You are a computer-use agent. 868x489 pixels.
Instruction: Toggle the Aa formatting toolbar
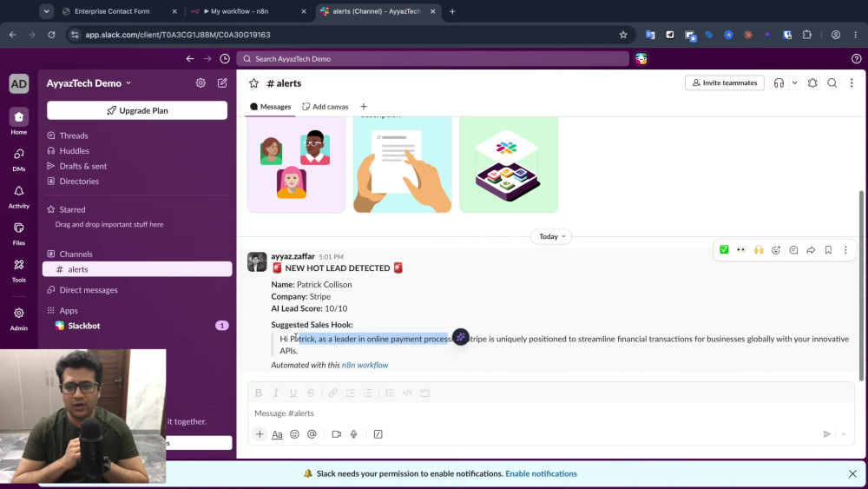pos(278,435)
